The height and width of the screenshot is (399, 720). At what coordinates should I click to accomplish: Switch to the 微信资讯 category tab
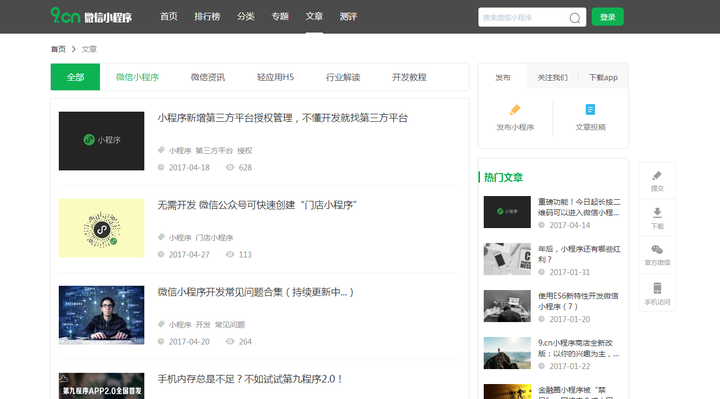click(x=208, y=77)
